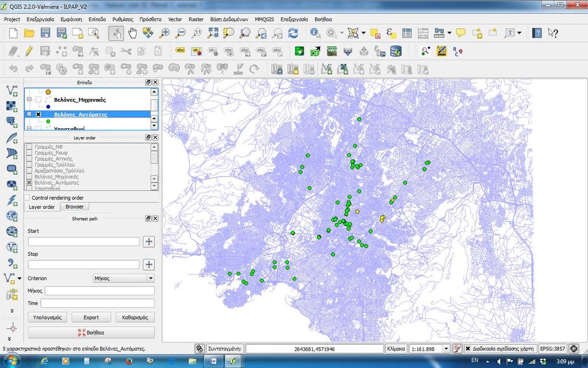This screenshot has width=588, height=368.
Task: Click Internet Explorer icon in Windows taskbar
Action: (44, 361)
